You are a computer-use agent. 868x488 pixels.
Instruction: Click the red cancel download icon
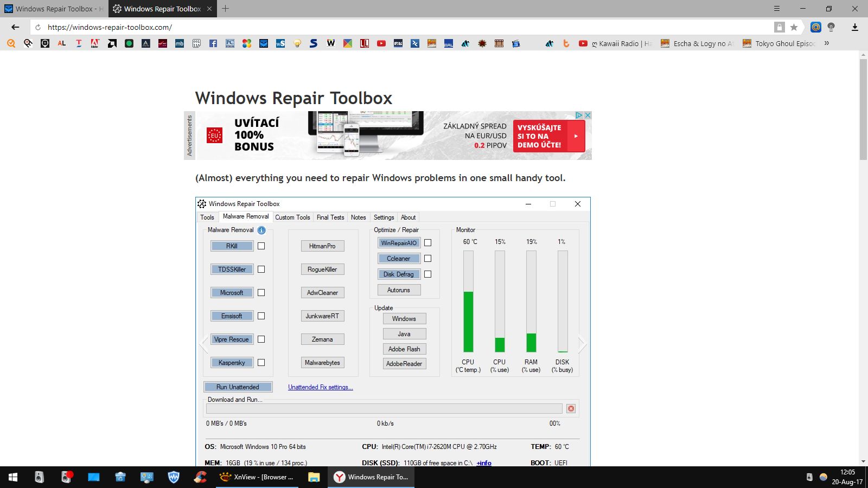click(571, 409)
